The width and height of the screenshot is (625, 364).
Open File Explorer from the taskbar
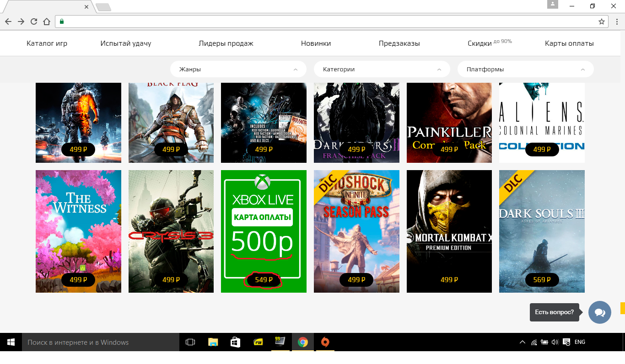tap(213, 342)
